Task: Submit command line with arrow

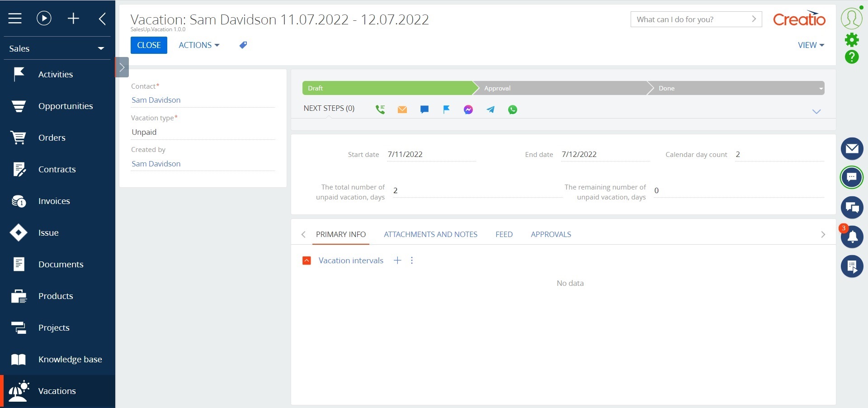Action: coord(754,19)
